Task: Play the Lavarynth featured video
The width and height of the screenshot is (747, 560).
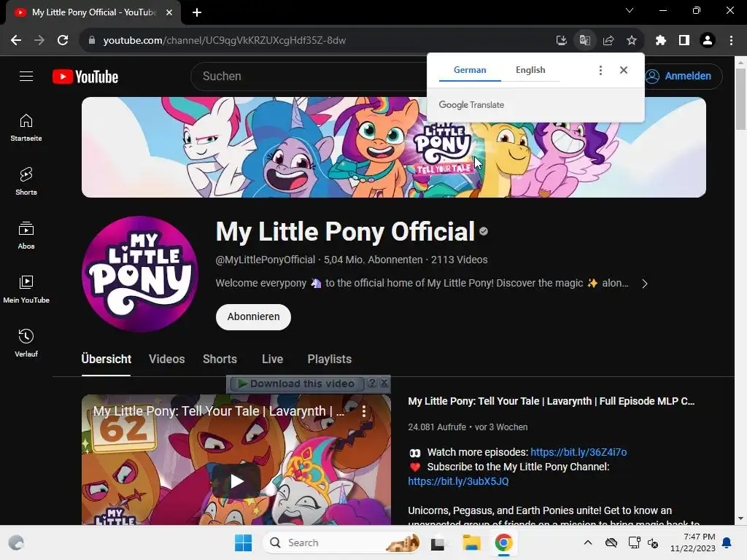Action: 236,481
